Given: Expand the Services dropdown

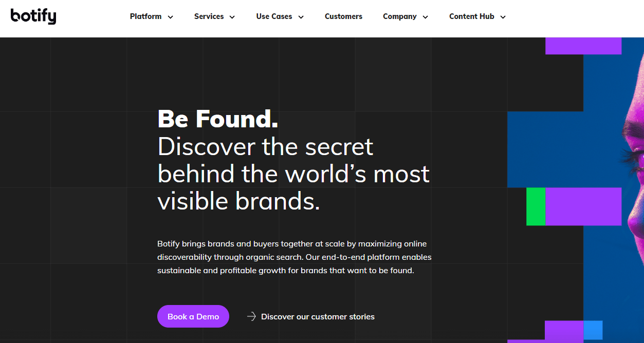Looking at the screenshot, I should click(x=209, y=16).
